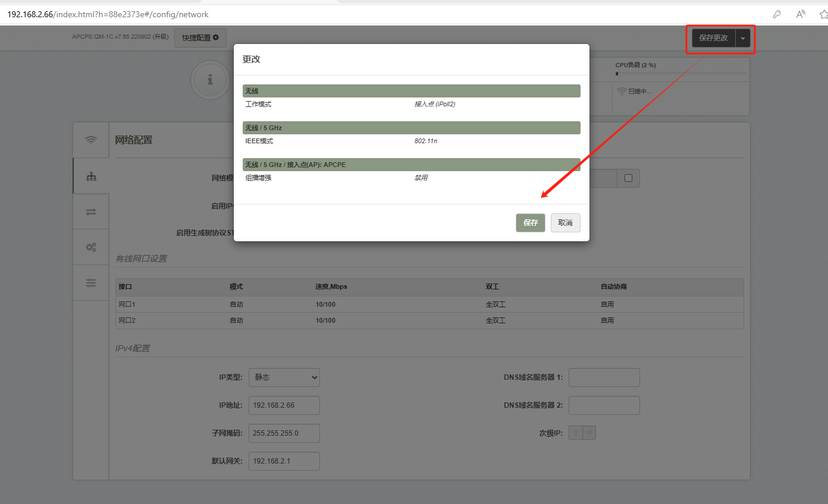Click the CPU负荷 progress bar
Screen dimensions: 828x504
[x=680, y=74]
